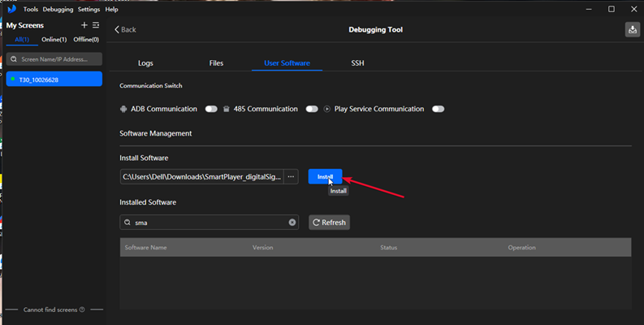Viewport: 644px width, 325px height.
Task: Open the Help menu
Action: pos(111,9)
